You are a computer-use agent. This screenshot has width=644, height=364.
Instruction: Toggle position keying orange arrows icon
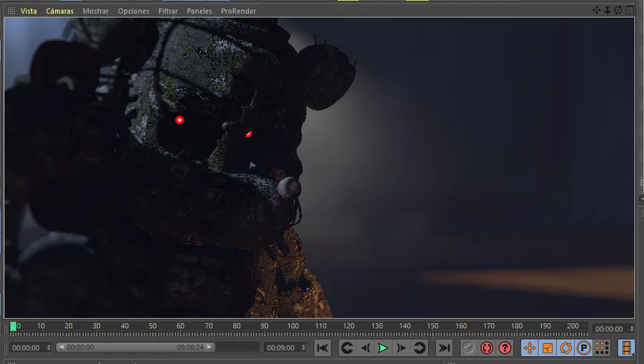(530, 348)
